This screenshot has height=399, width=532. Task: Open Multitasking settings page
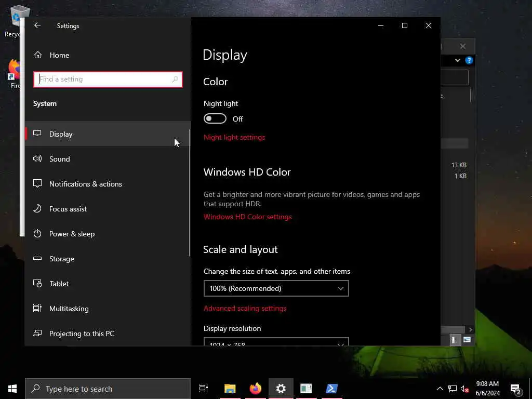(x=108, y=309)
